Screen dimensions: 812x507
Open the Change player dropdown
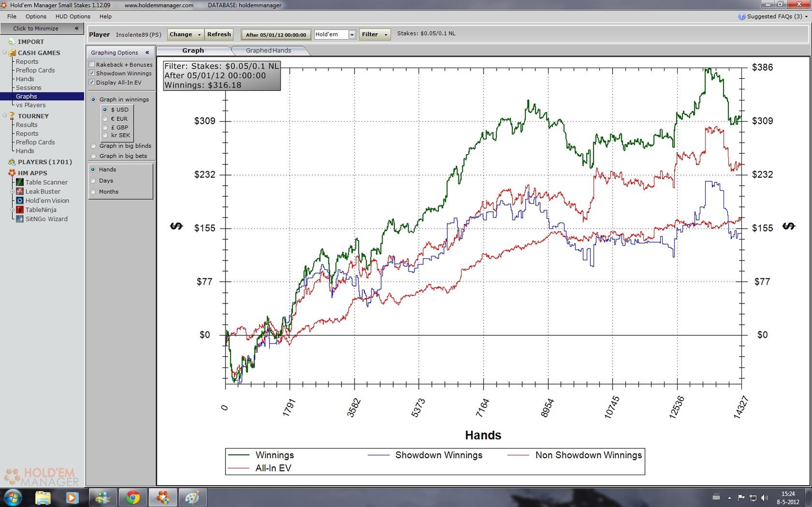[185, 34]
